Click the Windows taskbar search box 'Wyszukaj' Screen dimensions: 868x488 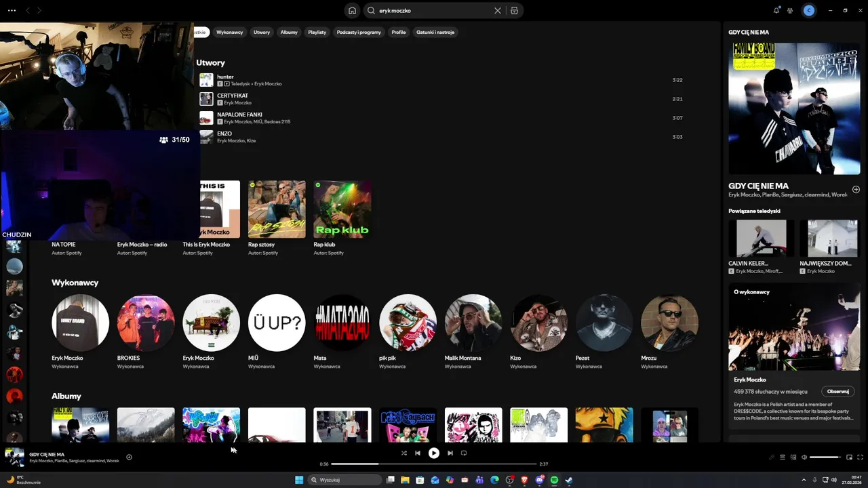(344, 480)
